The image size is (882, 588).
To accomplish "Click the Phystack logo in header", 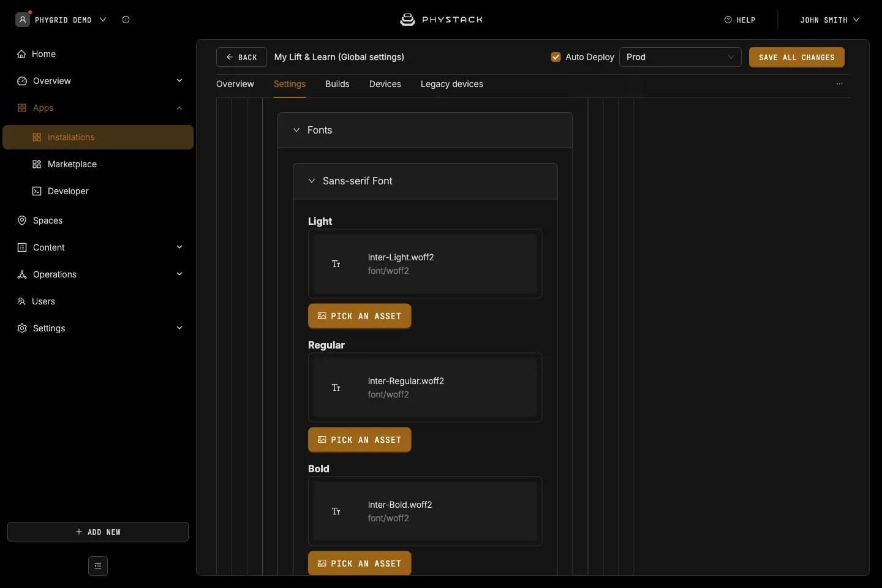I will [441, 20].
